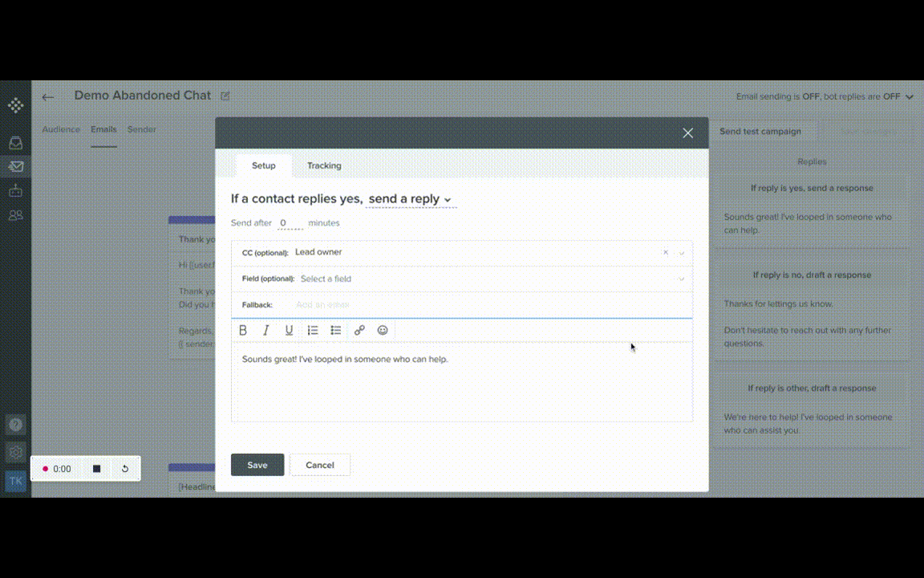Clear the Lead owner CC selection
Screen dimensions: 924x578
click(x=665, y=252)
